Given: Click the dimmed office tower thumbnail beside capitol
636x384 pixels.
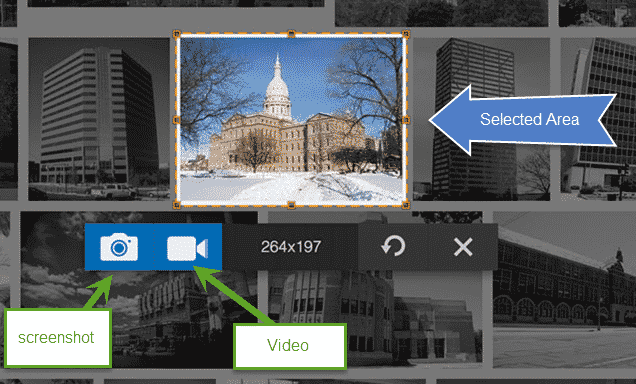Looking at the screenshot, I should 99,119.
